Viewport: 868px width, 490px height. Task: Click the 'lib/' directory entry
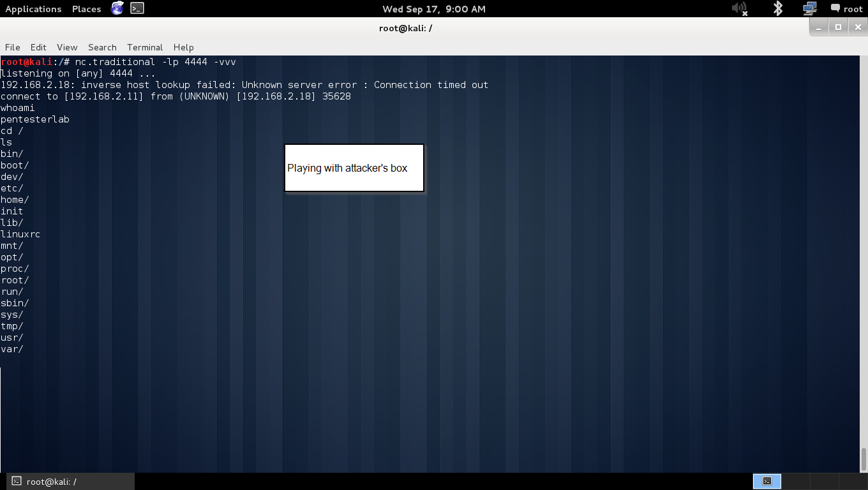click(12, 223)
